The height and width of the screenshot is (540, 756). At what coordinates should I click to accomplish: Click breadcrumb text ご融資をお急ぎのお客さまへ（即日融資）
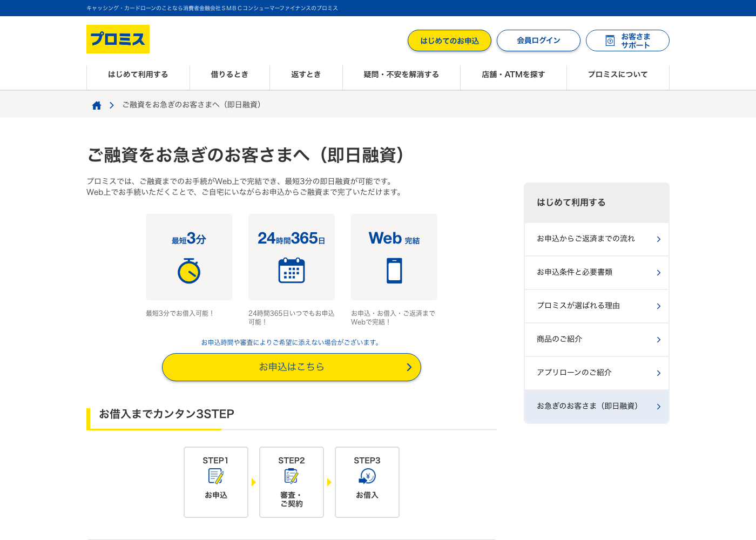[193, 105]
